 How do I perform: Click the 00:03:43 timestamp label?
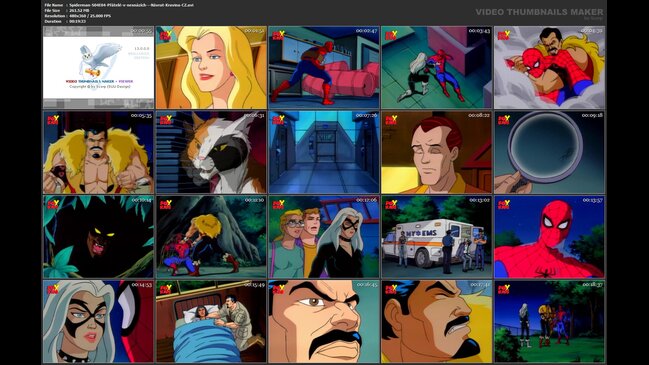479,31
